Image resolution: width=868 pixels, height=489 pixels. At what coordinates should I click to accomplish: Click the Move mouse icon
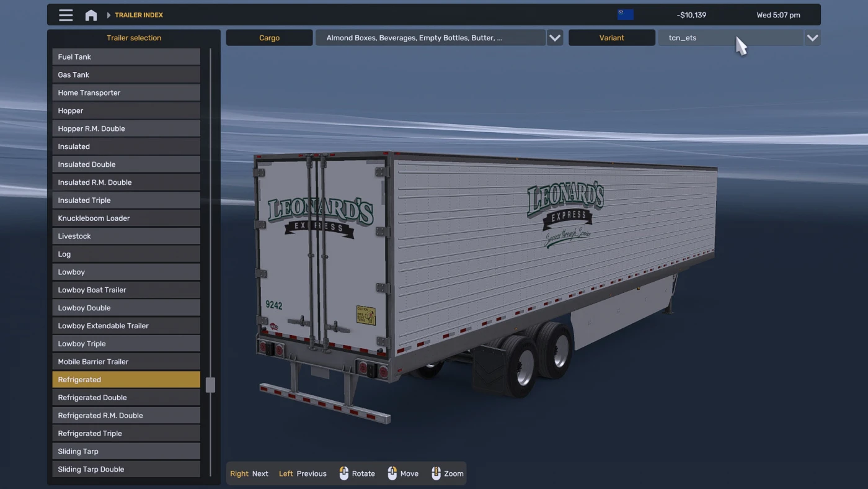[x=392, y=473]
